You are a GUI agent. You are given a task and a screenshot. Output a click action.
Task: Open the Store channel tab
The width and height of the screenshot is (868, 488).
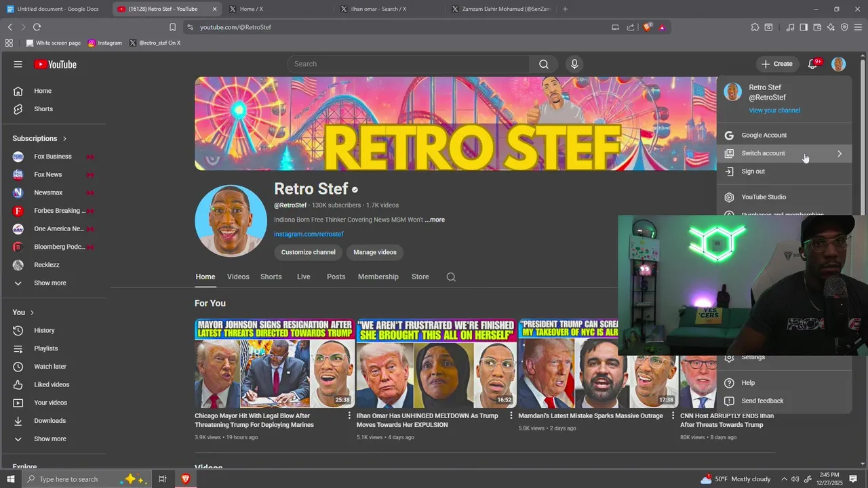[x=420, y=277]
